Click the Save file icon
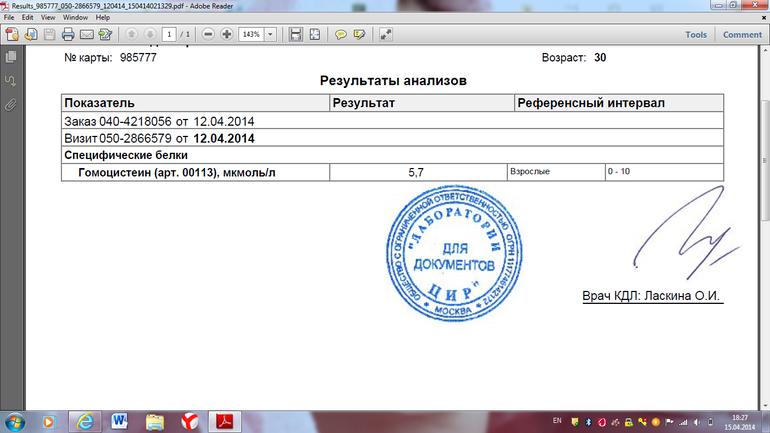The width and height of the screenshot is (770, 433). point(49,34)
